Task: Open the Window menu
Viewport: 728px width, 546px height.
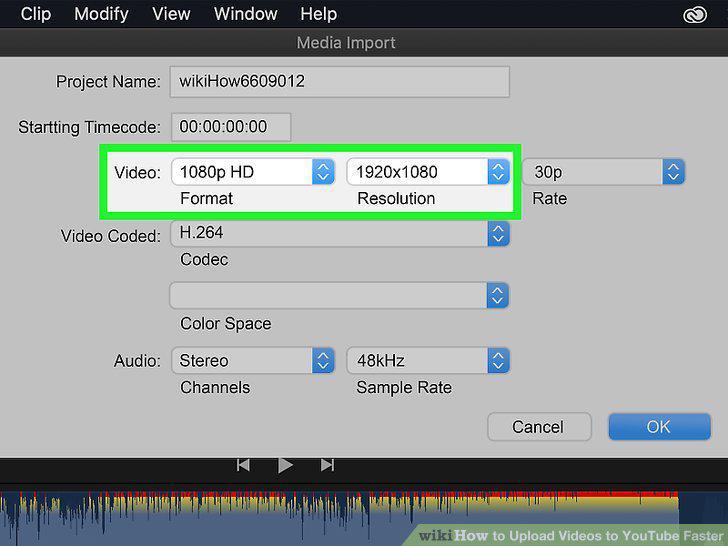Action: [x=246, y=14]
